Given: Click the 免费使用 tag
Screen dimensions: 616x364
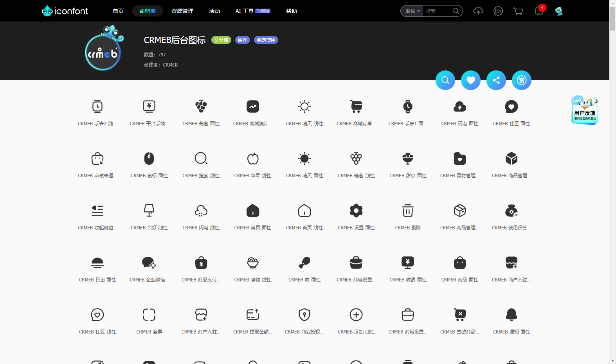Looking at the screenshot, I should 266,40.
